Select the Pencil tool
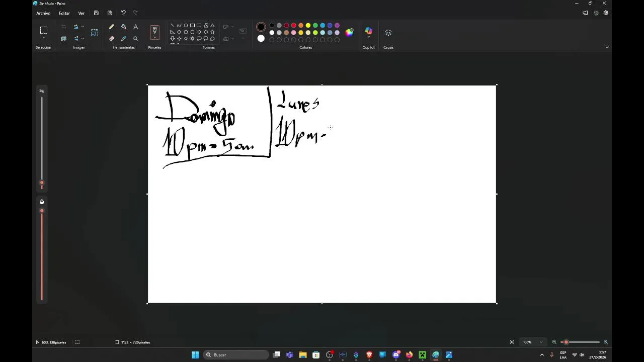 click(x=112, y=27)
